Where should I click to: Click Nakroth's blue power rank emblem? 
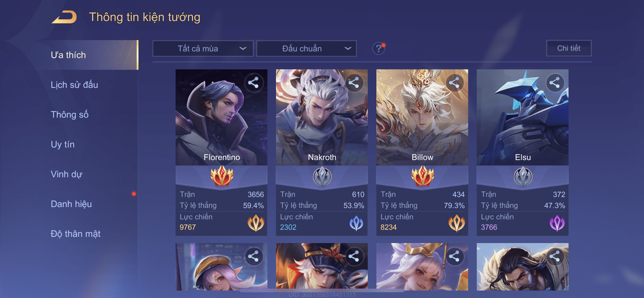[356, 223]
